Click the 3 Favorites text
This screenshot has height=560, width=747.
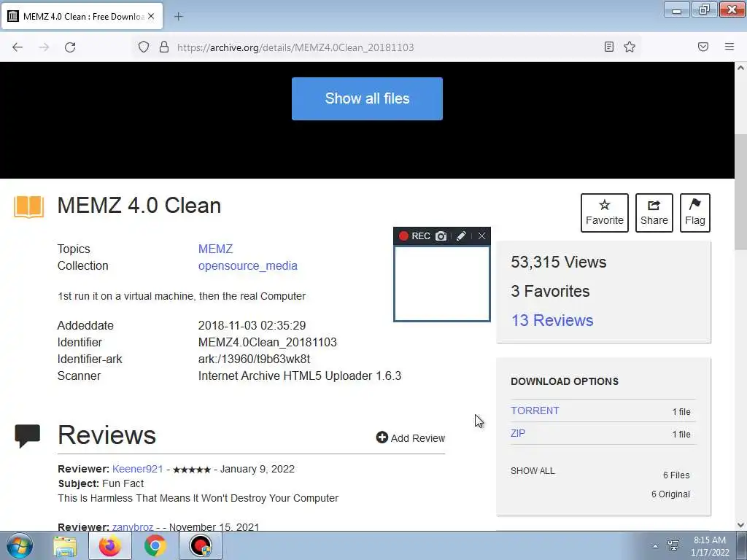[x=550, y=291]
